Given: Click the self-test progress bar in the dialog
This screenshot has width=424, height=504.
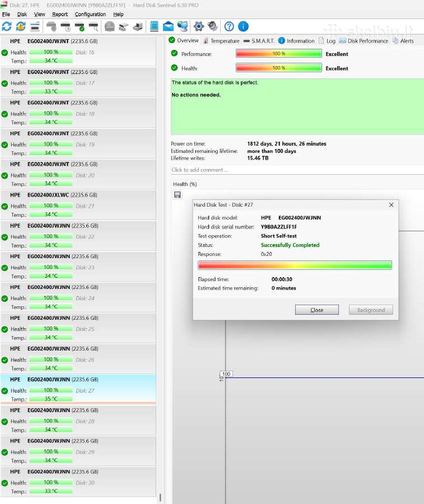Looking at the screenshot, I should (x=295, y=265).
